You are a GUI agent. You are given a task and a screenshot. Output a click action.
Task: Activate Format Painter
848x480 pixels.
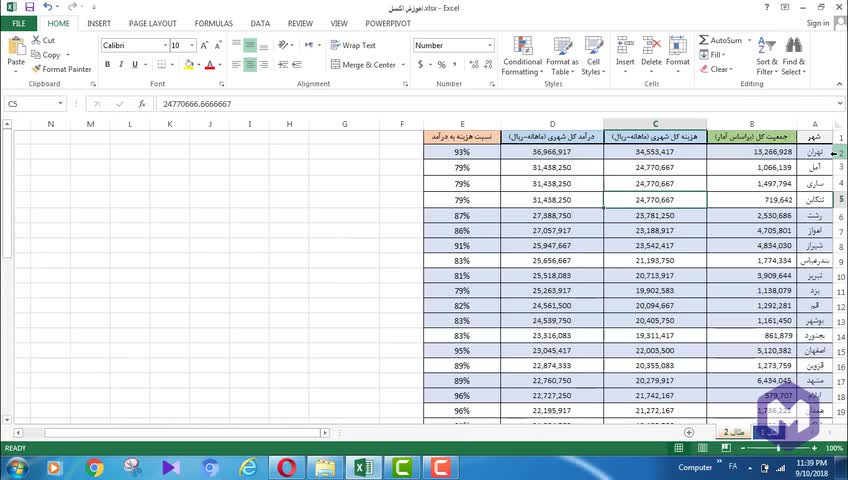[x=61, y=69]
